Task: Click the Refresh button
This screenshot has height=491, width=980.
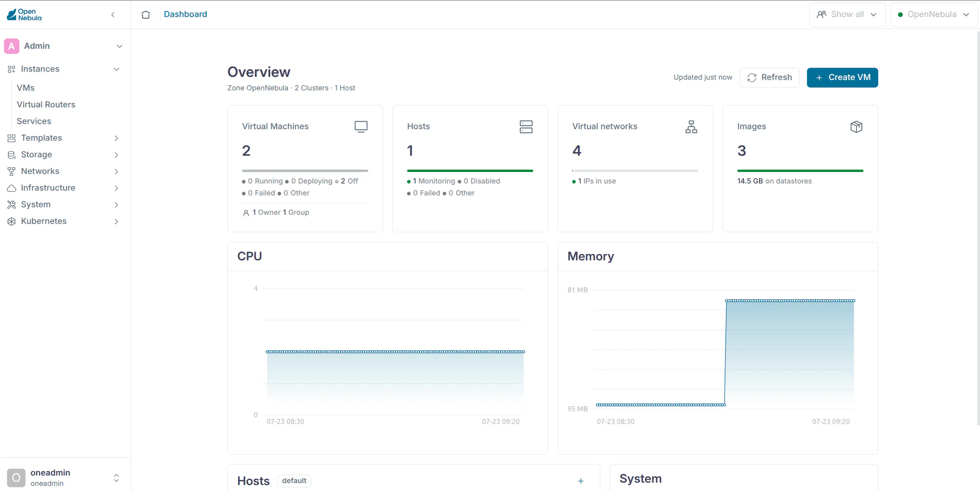Action: 770,78
